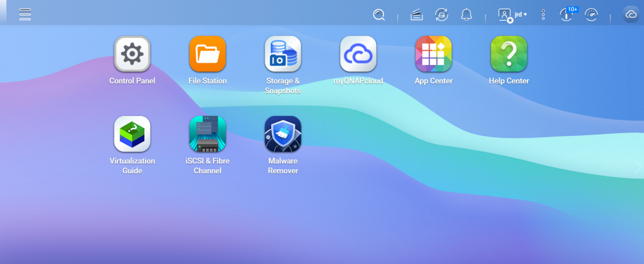Open the main hamburger menu
Image resolution: width=644 pixels, height=264 pixels.
tap(25, 14)
